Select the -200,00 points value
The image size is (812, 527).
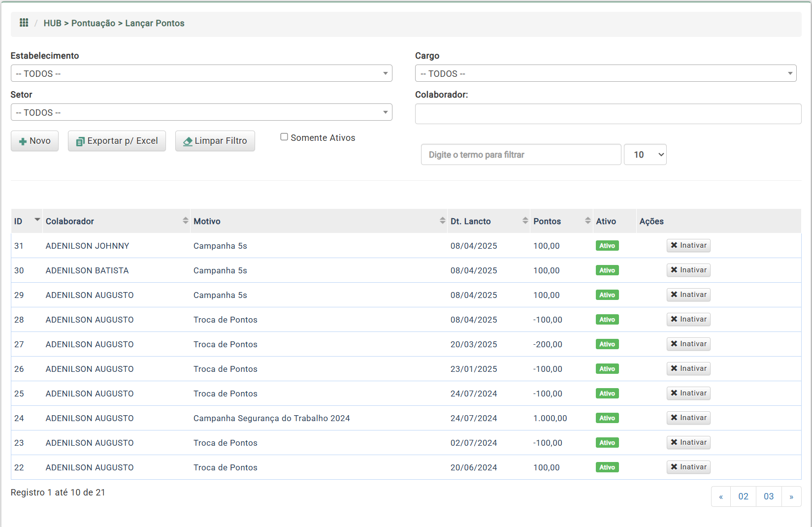[548, 344]
